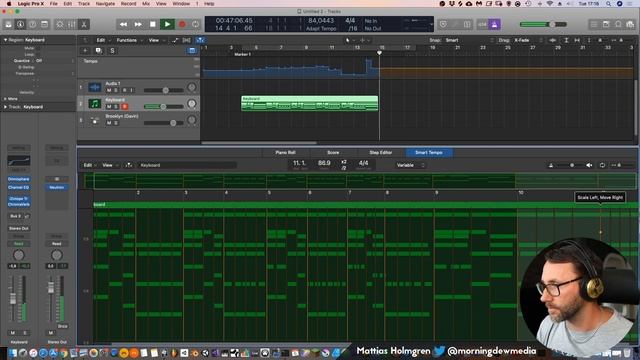Expand the Track: Keyboard inspector triangle
This screenshot has width=640, height=360.
5,107
